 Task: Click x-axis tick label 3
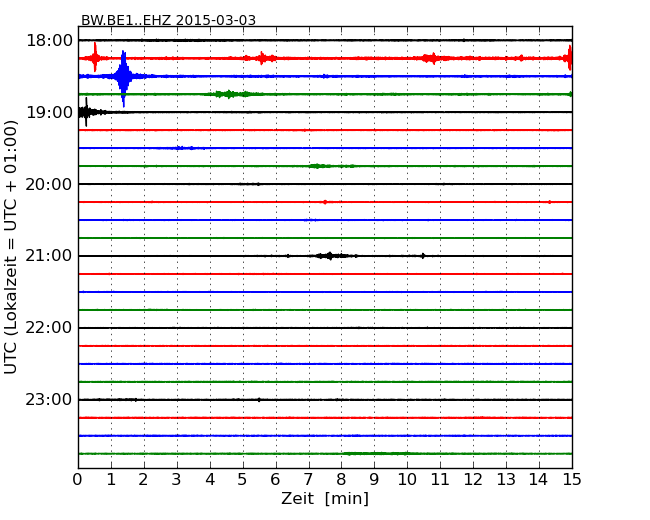(177, 480)
